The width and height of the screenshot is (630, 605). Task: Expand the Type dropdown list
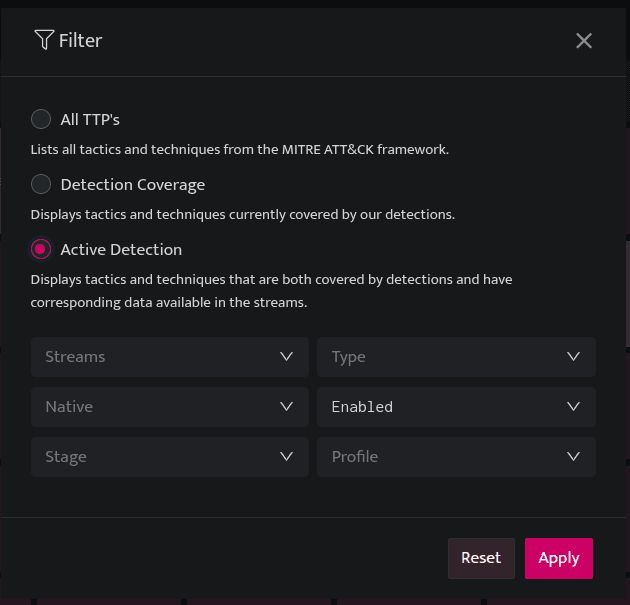(x=456, y=357)
